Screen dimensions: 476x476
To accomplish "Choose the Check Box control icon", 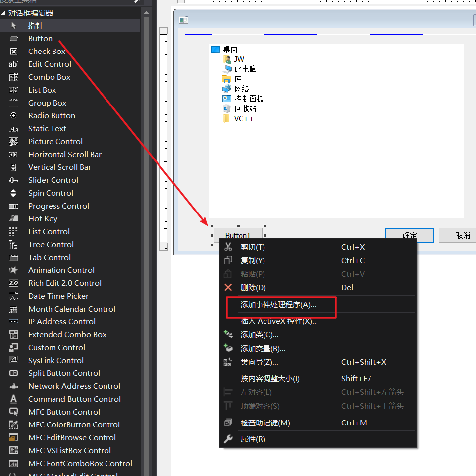I will pos(14,52).
